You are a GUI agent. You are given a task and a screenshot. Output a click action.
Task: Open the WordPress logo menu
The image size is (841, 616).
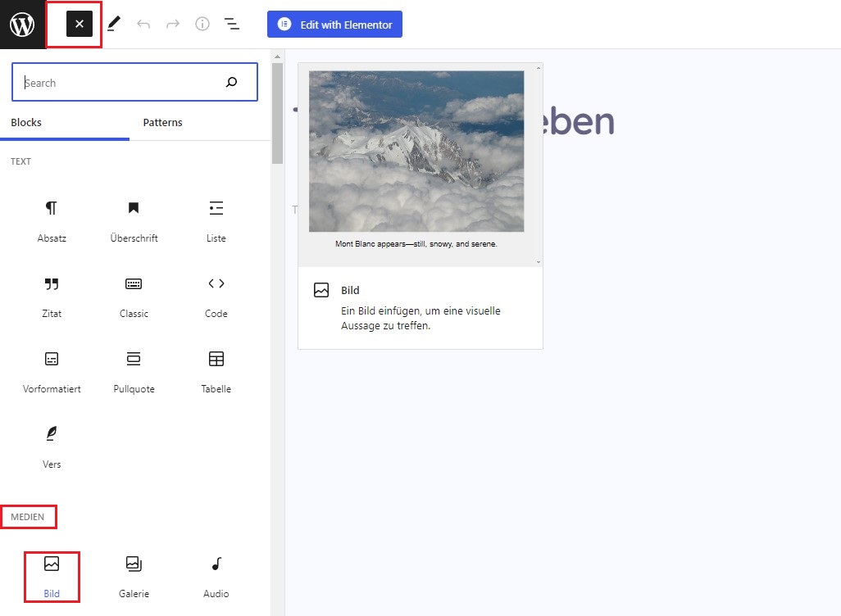click(x=22, y=24)
